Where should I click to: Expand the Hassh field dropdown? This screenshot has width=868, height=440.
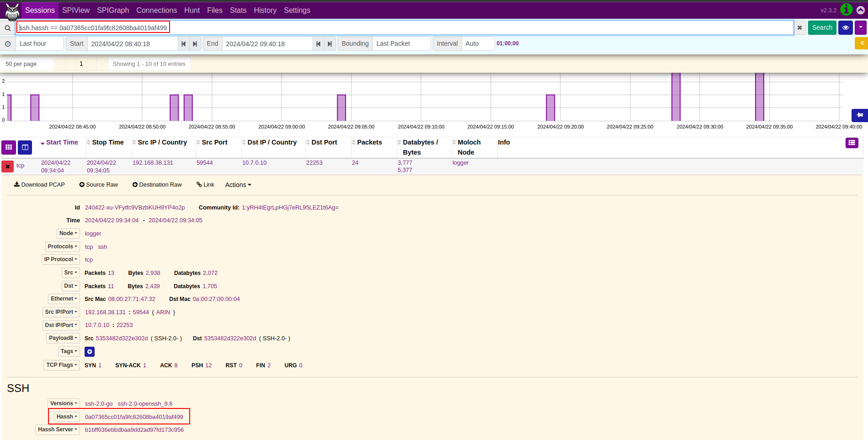click(67, 417)
